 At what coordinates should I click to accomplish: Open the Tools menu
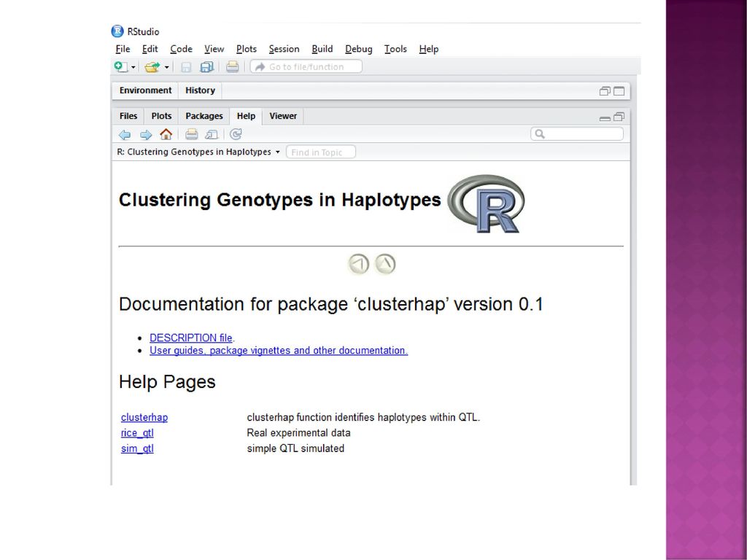tap(395, 49)
